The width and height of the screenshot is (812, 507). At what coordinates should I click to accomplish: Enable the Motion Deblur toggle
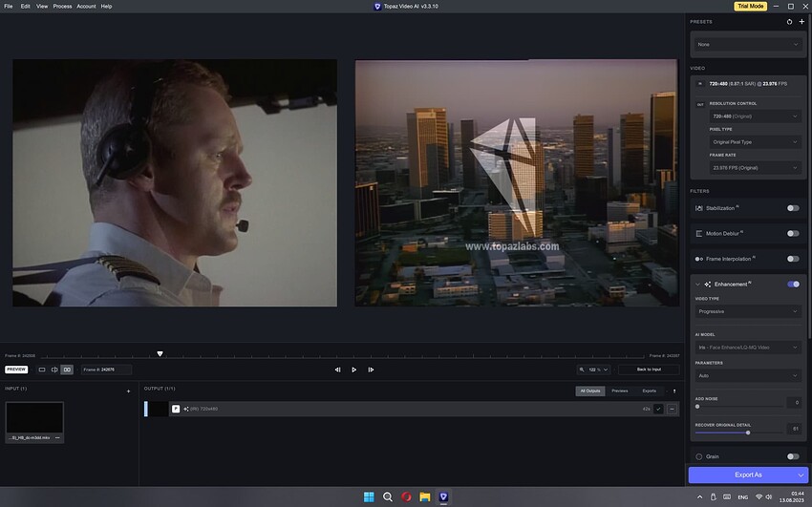click(793, 233)
